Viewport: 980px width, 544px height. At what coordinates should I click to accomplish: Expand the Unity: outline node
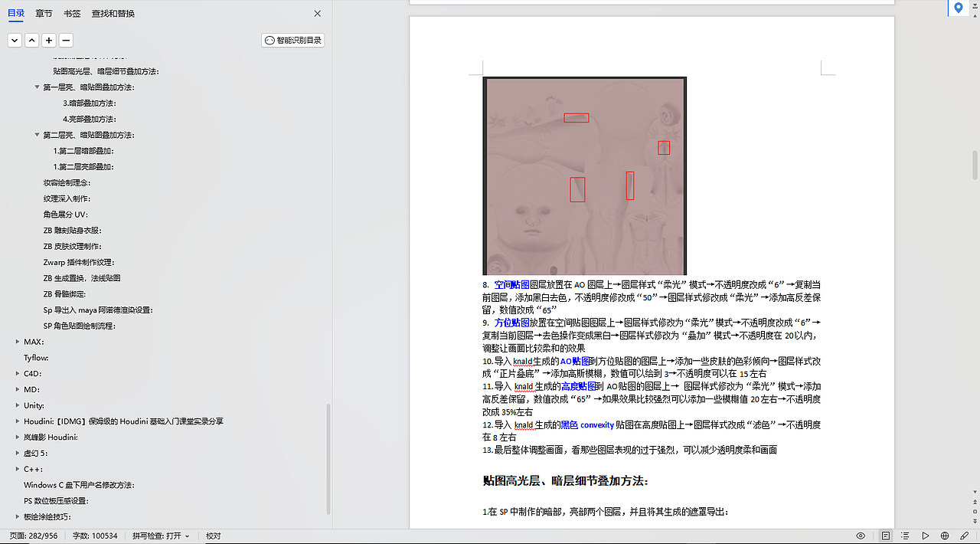point(18,406)
